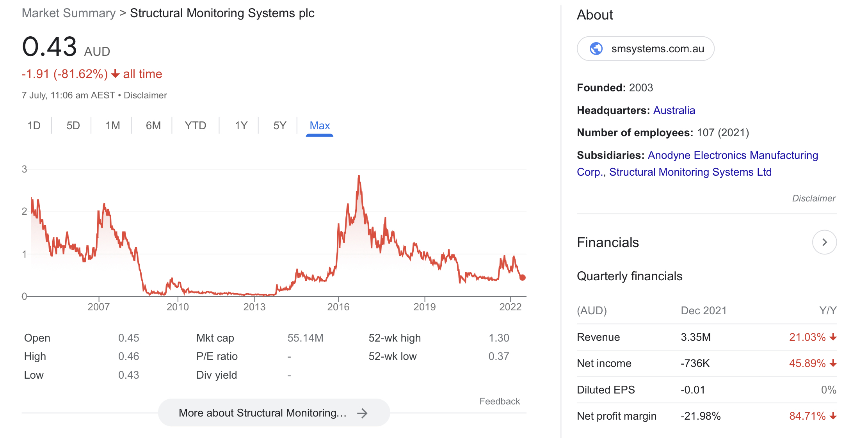This screenshot has width=868, height=438.
Task: Click the Number of employees 107 (2021)
Action: [663, 133]
